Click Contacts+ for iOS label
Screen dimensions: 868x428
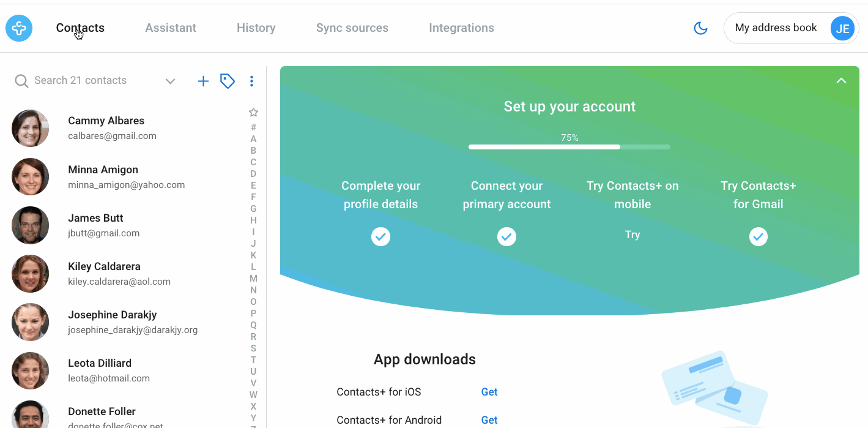(379, 392)
